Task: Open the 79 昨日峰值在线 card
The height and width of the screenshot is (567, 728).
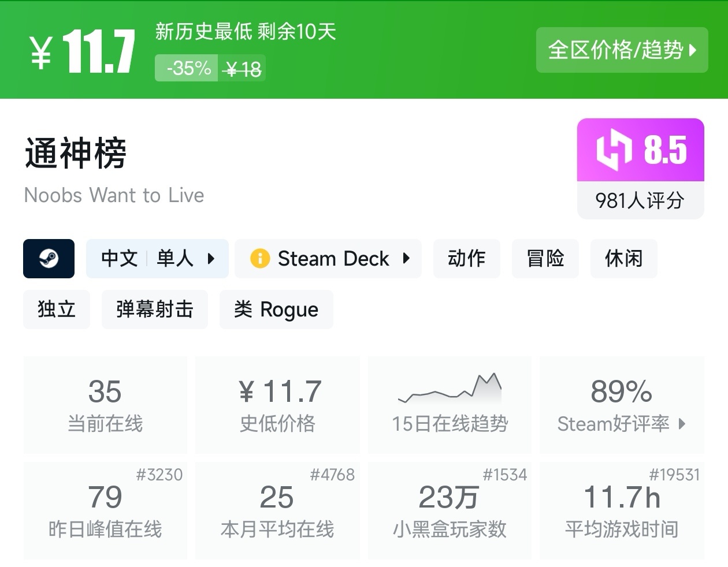Action: [105, 510]
